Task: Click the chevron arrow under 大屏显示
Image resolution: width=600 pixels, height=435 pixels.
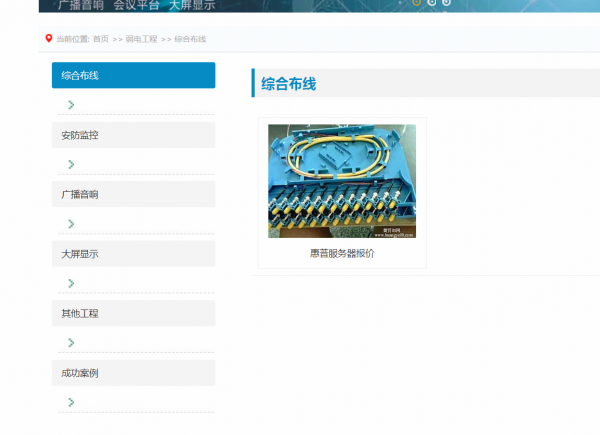Action: [x=71, y=284]
